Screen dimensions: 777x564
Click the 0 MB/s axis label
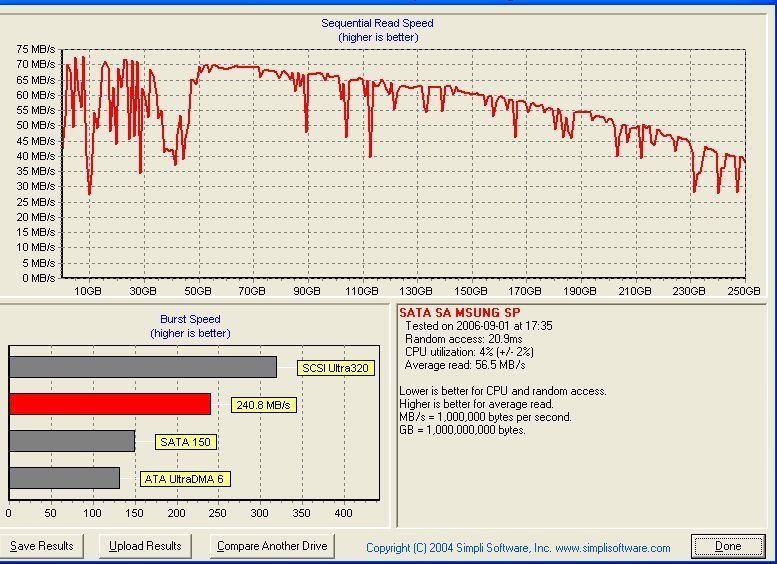point(39,278)
